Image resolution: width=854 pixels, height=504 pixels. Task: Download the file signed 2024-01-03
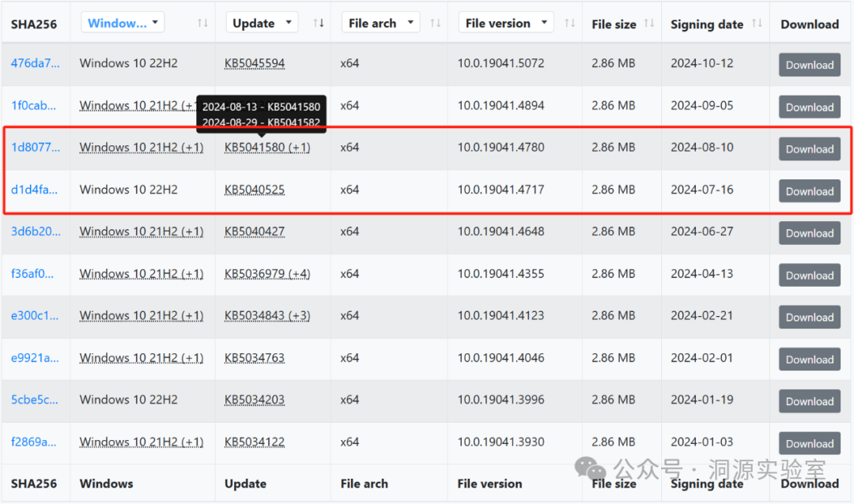810,444
